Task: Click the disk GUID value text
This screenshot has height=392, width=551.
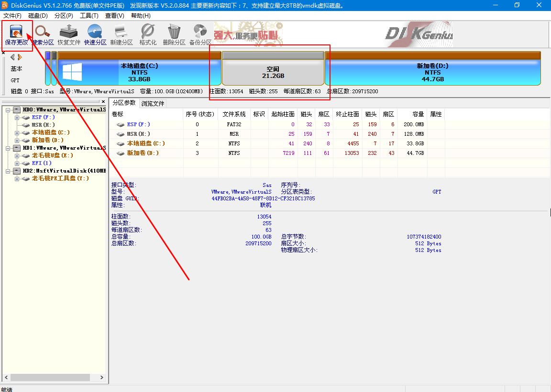Action: click(263, 198)
